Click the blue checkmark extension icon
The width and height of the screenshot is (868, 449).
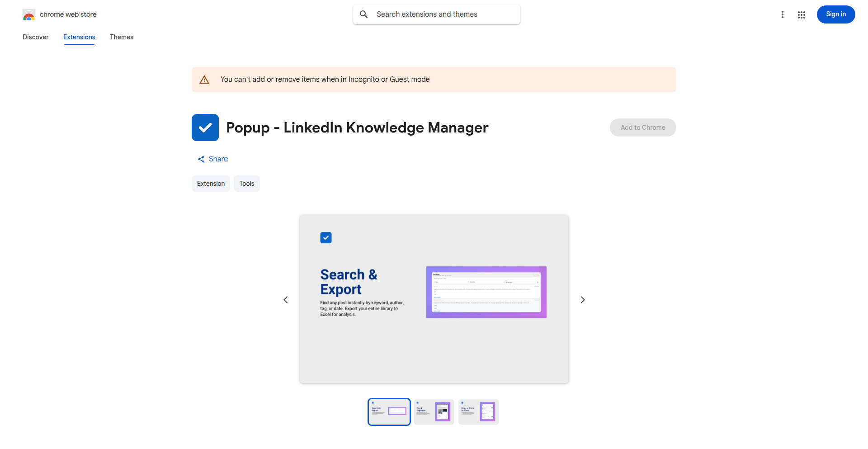pyautogui.click(x=205, y=127)
